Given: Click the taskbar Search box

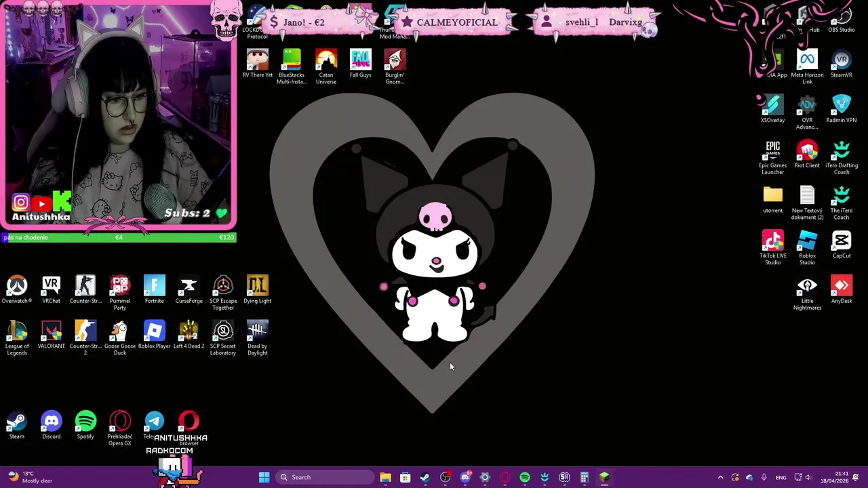Looking at the screenshot, I should 325,477.
